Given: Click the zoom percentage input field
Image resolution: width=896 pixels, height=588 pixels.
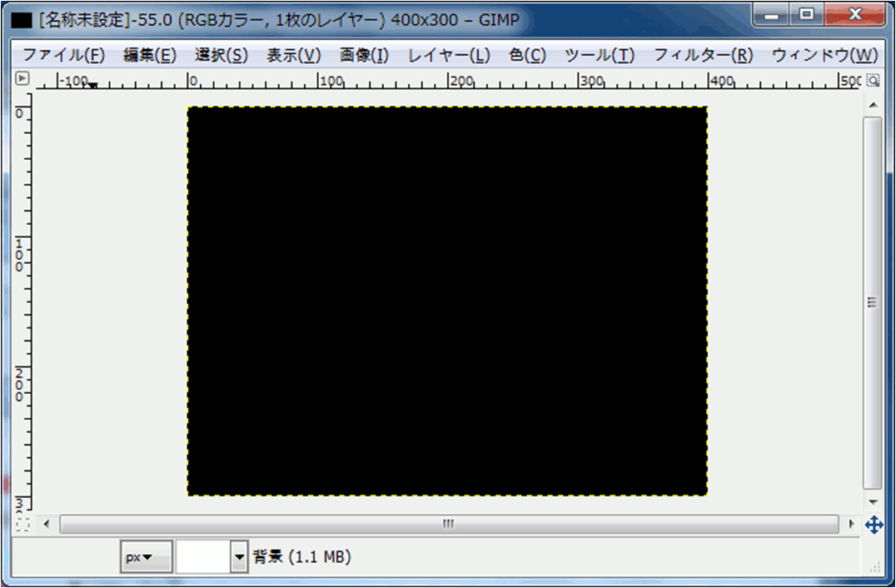Looking at the screenshot, I should point(202,557).
